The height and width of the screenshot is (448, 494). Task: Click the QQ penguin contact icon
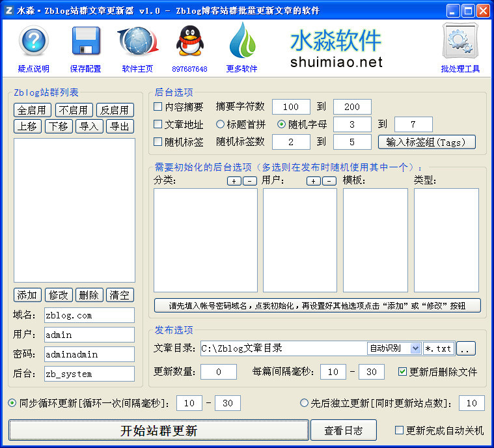pyautogui.click(x=189, y=40)
